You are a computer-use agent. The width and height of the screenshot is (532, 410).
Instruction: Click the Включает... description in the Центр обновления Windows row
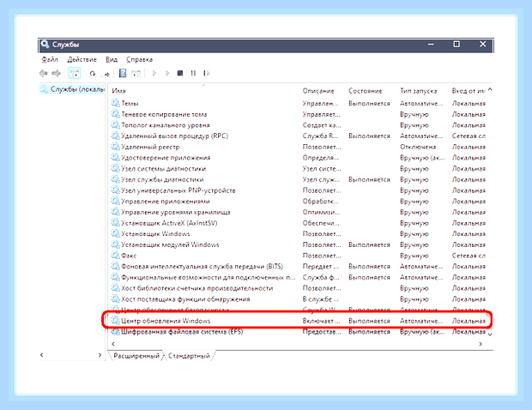(x=321, y=321)
